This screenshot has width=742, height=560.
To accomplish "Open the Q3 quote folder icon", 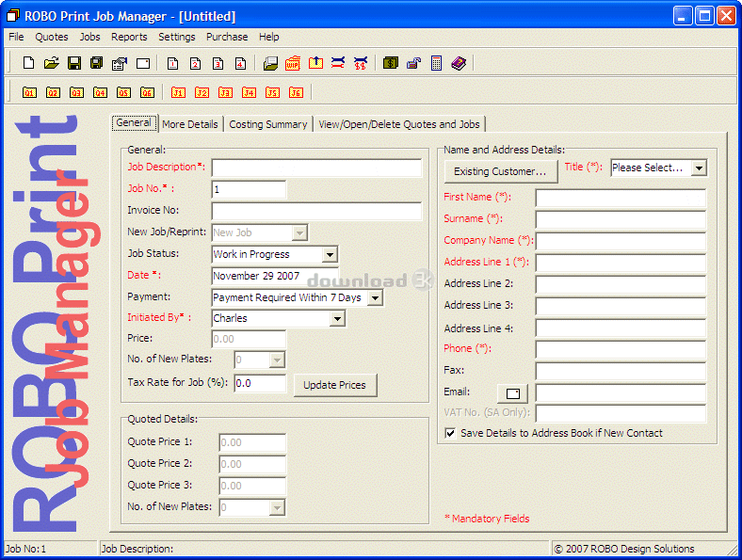I will 76,92.
